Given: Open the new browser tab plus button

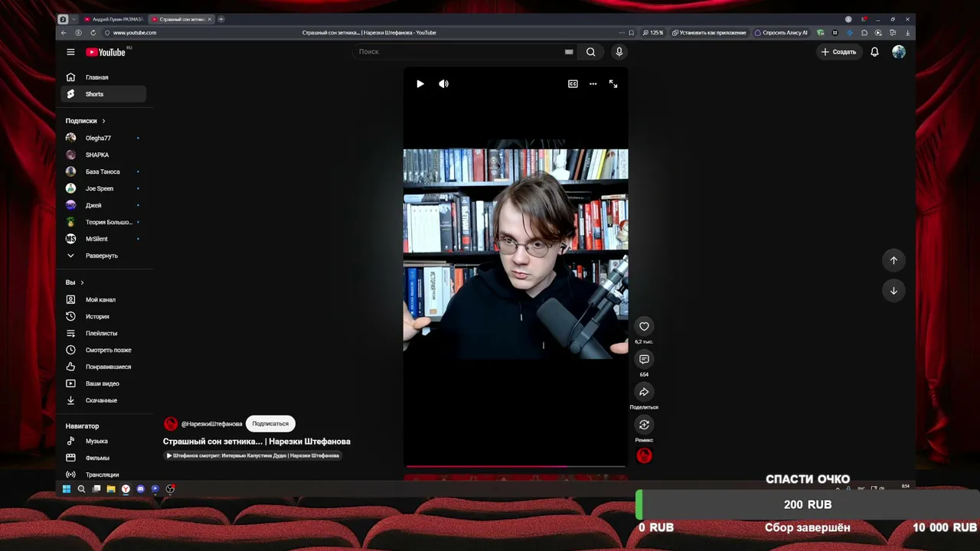Looking at the screenshot, I should coord(221,19).
